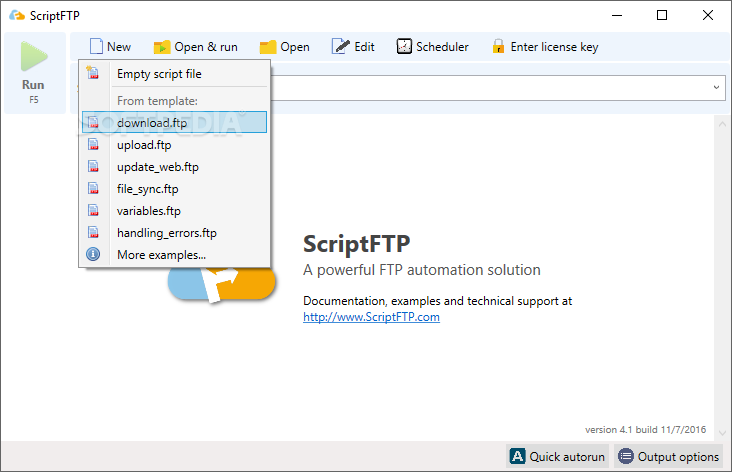Screen dimensions: 732x472
Task: Pick the update_web.ftp template
Action: click(x=175, y=167)
